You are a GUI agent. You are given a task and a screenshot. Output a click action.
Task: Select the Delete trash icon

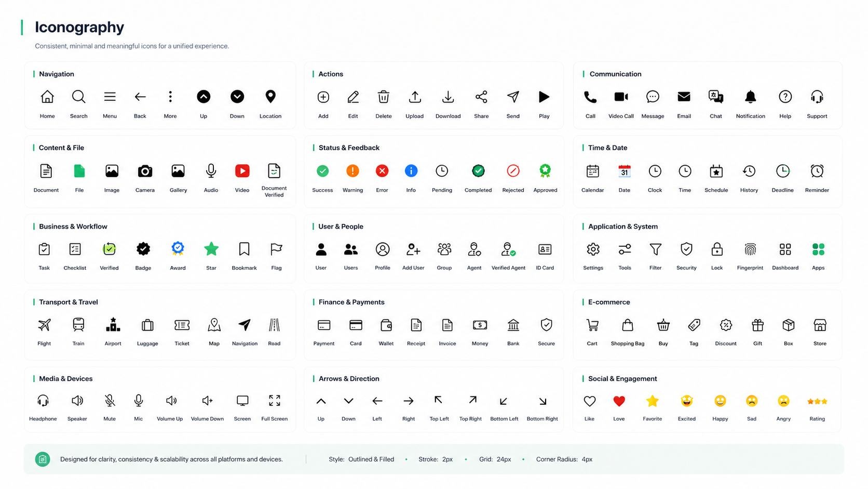(x=384, y=97)
